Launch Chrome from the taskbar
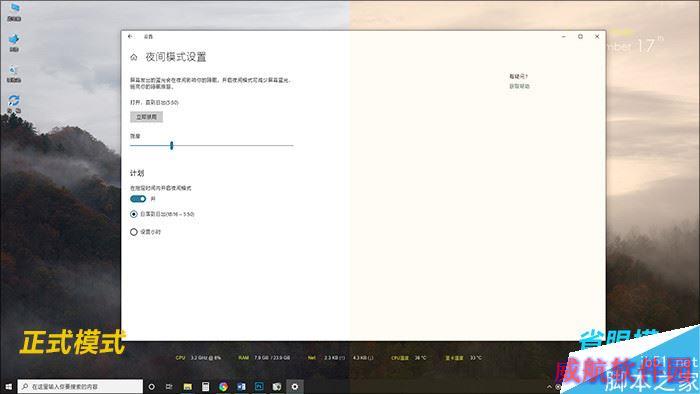Image resolution: width=700 pixels, height=394 pixels. [223, 387]
